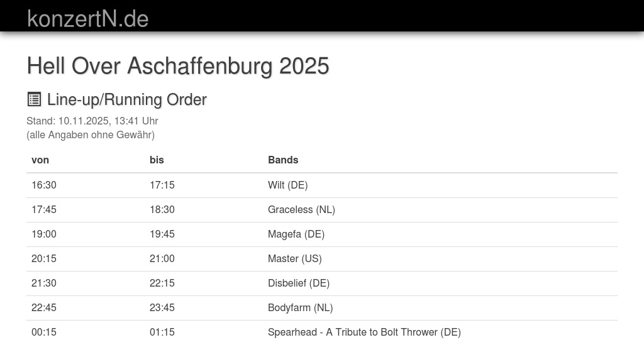Click the Stand 10.11.2025 timestamp text
The width and height of the screenshot is (644, 357).
92,121
